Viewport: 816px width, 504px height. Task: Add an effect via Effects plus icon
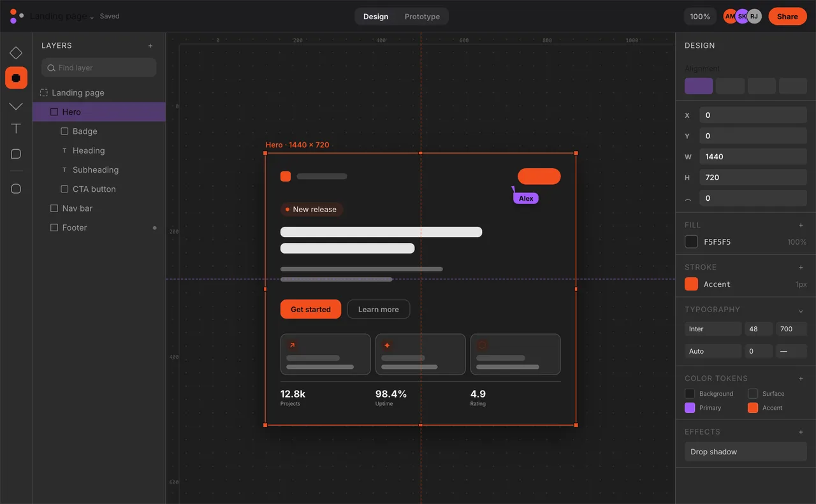801,432
